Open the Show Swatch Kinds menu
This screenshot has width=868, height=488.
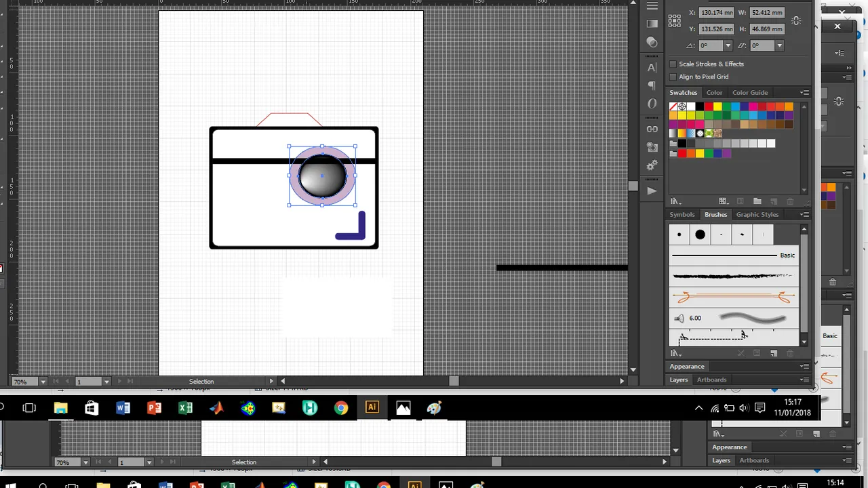point(724,201)
